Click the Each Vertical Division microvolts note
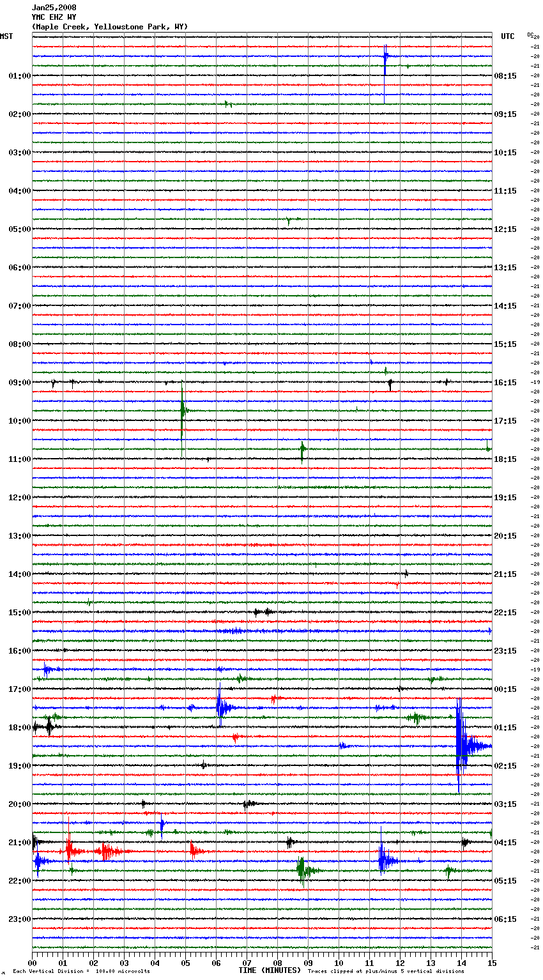 (81, 971)
